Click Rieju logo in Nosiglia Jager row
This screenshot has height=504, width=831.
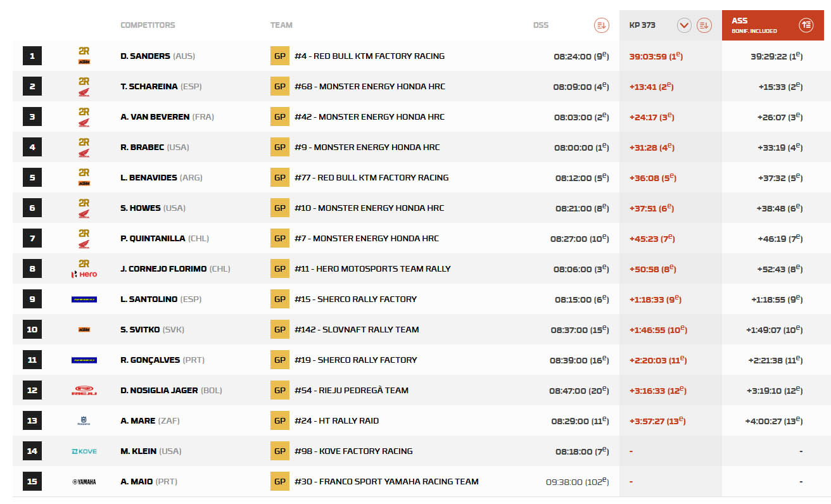[x=84, y=390]
